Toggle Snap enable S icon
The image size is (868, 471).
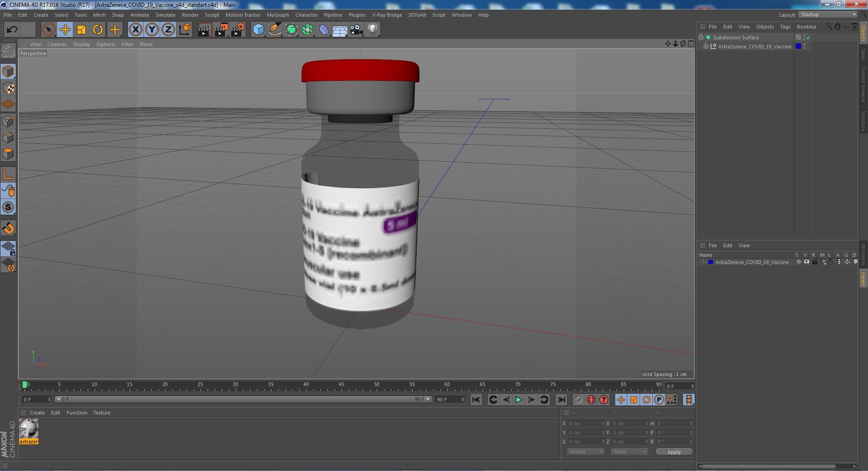pyautogui.click(x=9, y=207)
